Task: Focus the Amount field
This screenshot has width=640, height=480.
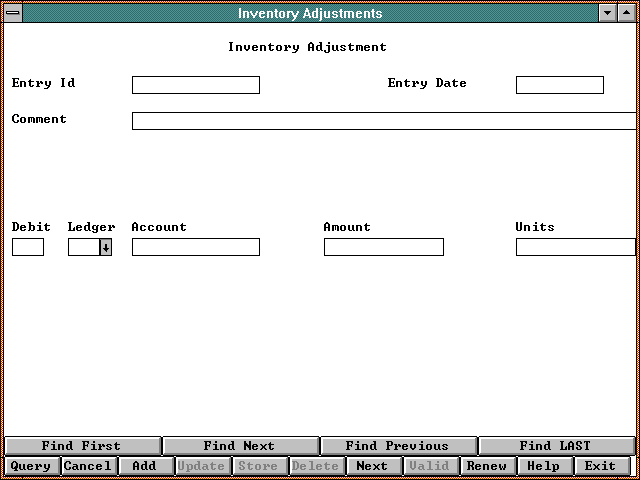Action: click(383, 247)
